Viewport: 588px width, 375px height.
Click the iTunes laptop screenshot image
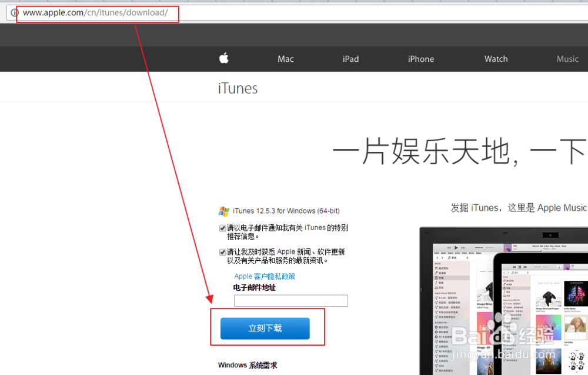pos(504,301)
